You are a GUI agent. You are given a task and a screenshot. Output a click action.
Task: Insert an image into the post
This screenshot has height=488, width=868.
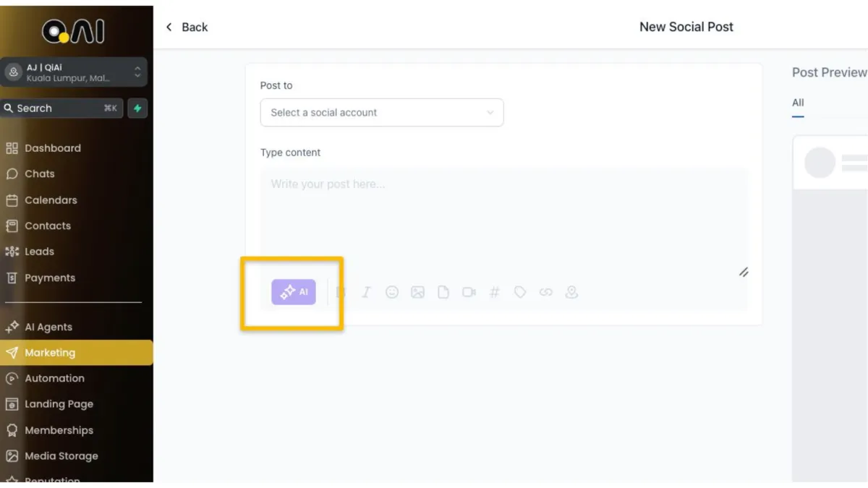tap(417, 292)
